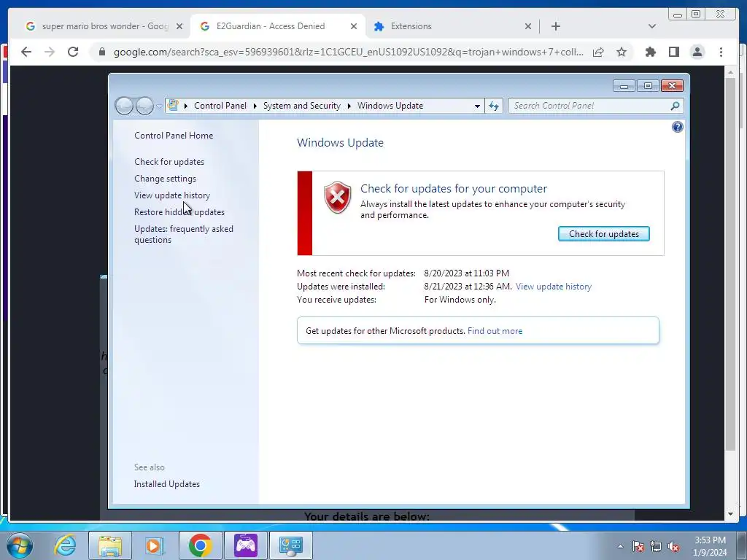Click scroll down arrow on Chrome page
The width and height of the screenshot is (747, 560).
[x=730, y=514]
